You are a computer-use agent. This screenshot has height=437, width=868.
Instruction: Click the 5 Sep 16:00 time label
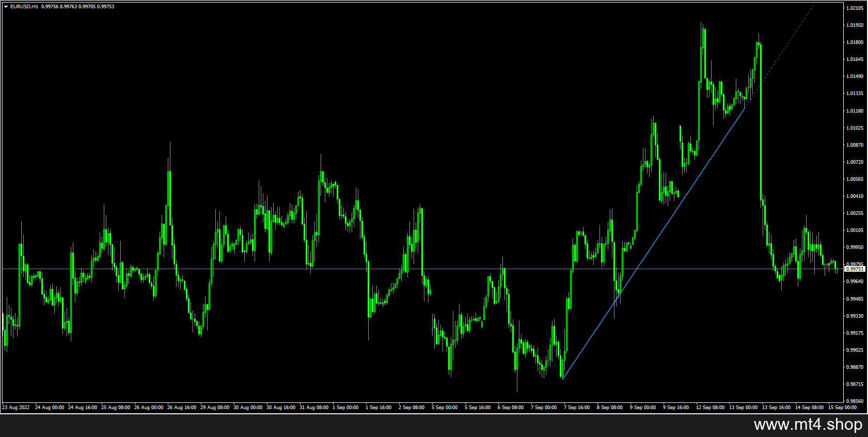click(478, 408)
